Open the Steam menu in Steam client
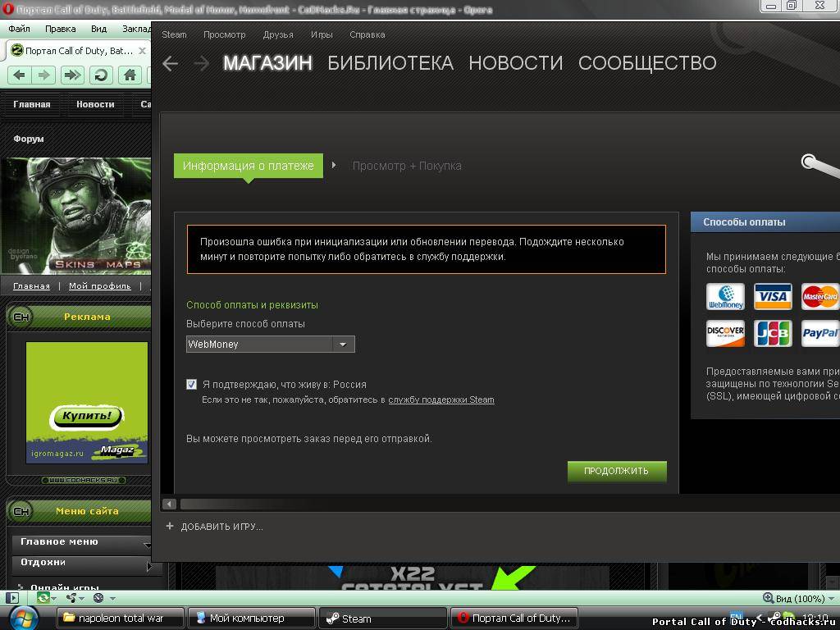840x630 pixels. (174, 34)
